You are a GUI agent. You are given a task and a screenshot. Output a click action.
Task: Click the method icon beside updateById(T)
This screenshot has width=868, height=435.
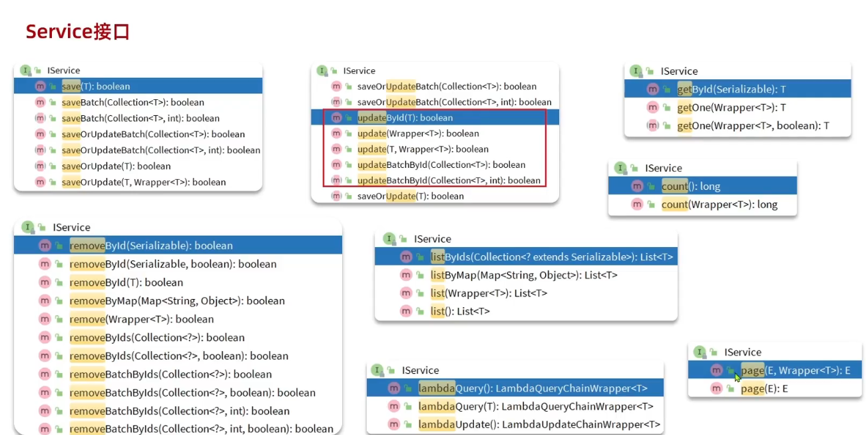tap(337, 118)
